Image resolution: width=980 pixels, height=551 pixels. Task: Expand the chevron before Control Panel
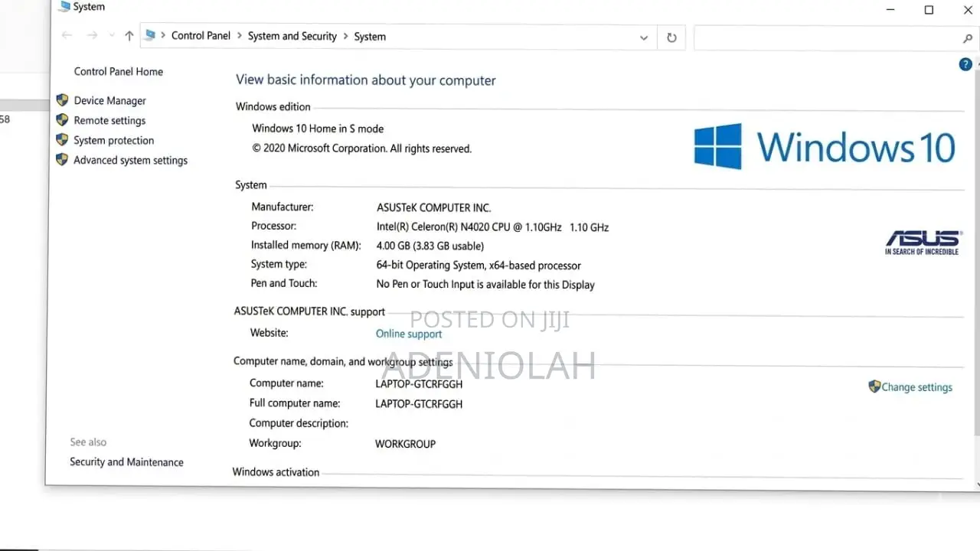pyautogui.click(x=163, y=36)
